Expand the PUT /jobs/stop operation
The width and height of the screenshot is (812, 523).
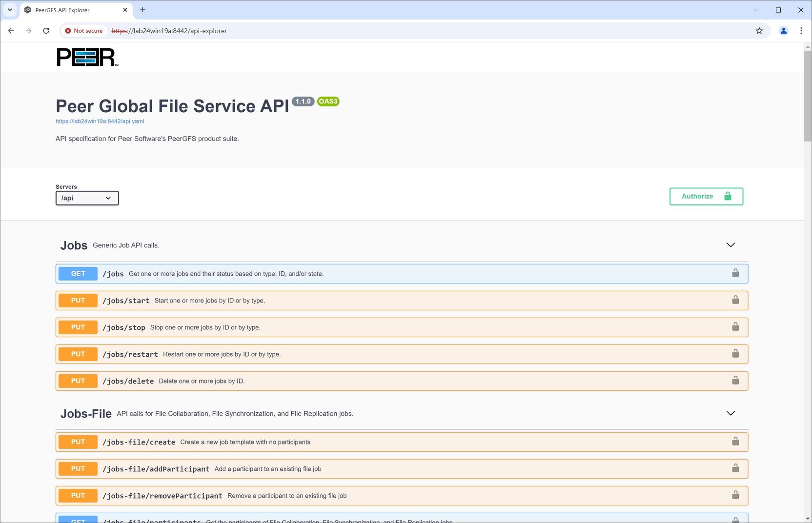[x=402, y=327]
